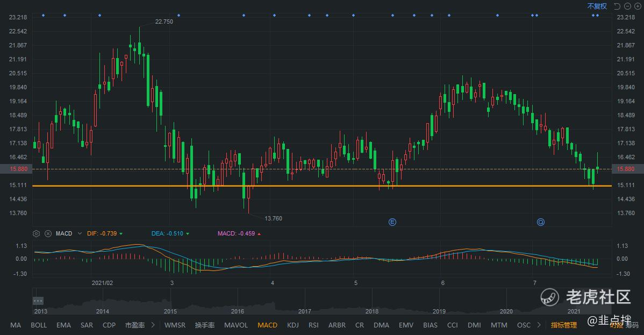Select the 市盈率 indicator
The height and width of the screenshot is (335, 644).
135,325
